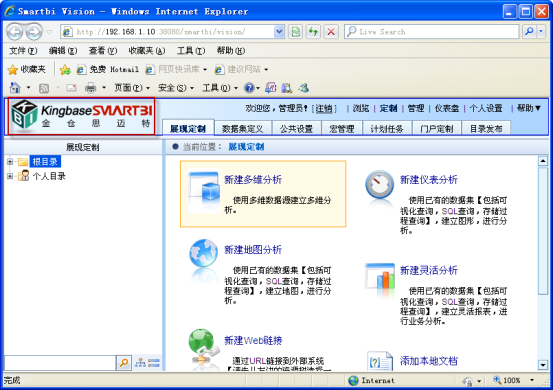Click the IE home icon
This screenshot has width=553, height=390.
point(15,87)
